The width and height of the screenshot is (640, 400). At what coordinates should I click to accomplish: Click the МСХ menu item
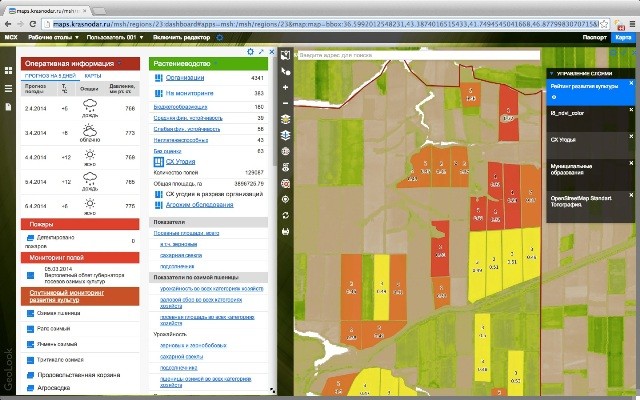click(11, 38)
